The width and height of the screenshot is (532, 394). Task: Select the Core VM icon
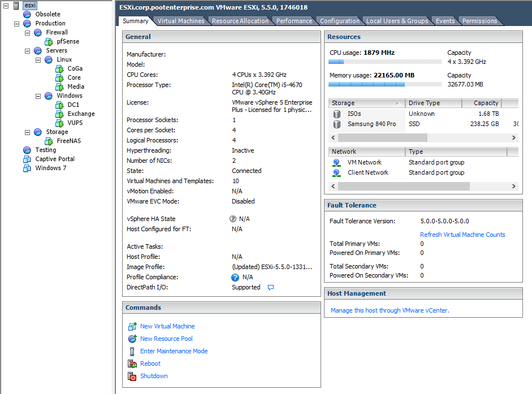click(60, 77)
